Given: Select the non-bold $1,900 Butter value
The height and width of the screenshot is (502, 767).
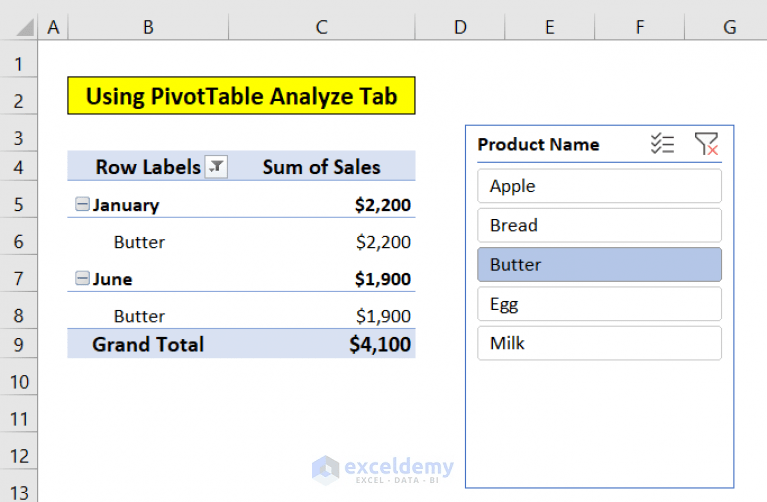Looking at the screenshot, I should coord(383,316).
